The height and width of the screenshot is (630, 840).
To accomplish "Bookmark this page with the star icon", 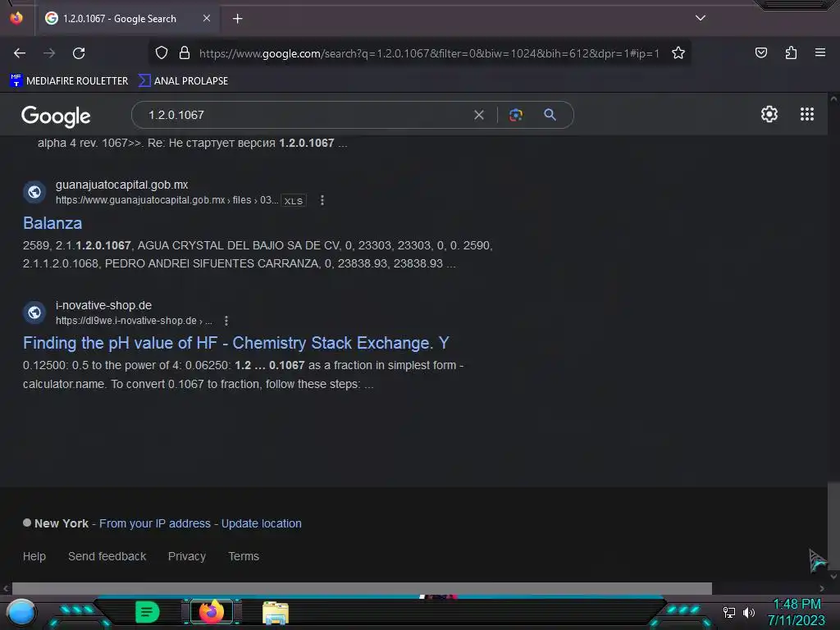I will tap(678, 52).
